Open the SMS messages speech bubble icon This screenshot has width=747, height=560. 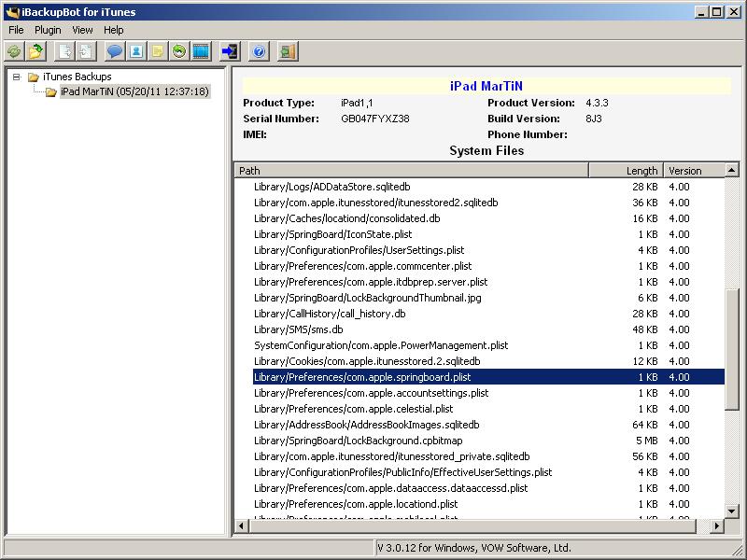point(115,51)
